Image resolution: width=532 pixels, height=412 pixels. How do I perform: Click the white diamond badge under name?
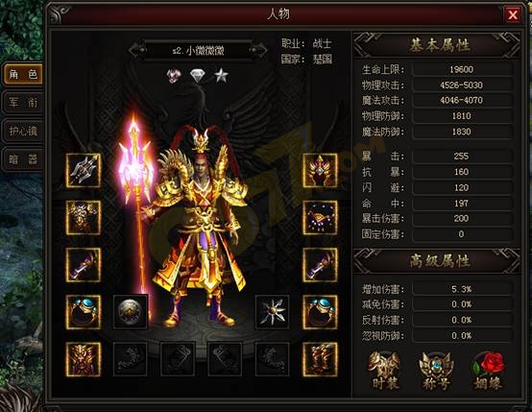pos(198,76)
